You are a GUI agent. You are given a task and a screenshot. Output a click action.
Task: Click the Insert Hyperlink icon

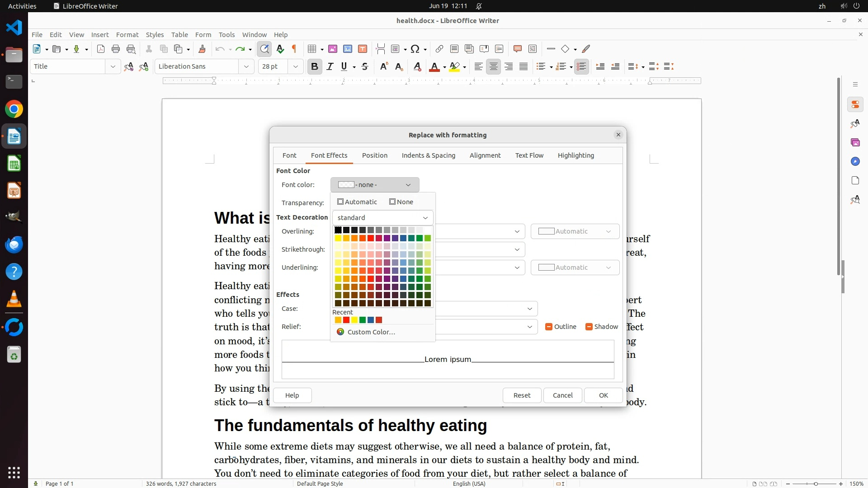point(439,49)
